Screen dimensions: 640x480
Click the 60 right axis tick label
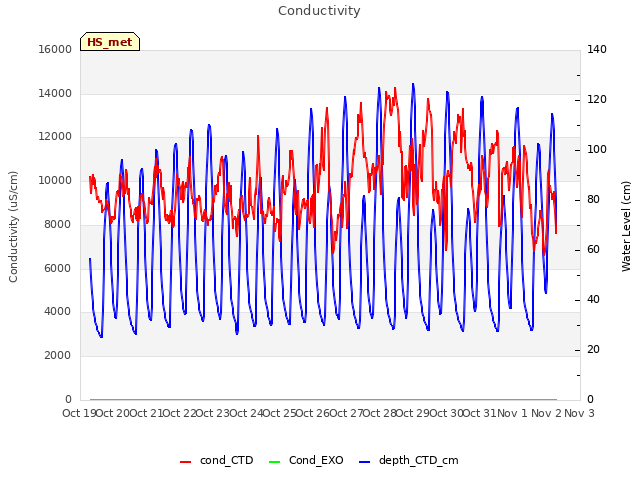click(593, 250)
